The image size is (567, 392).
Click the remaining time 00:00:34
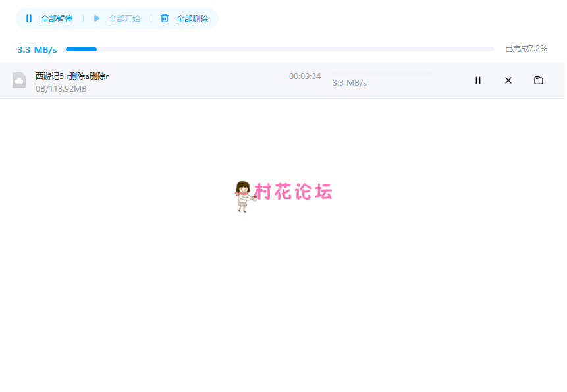tap(305, 76)
